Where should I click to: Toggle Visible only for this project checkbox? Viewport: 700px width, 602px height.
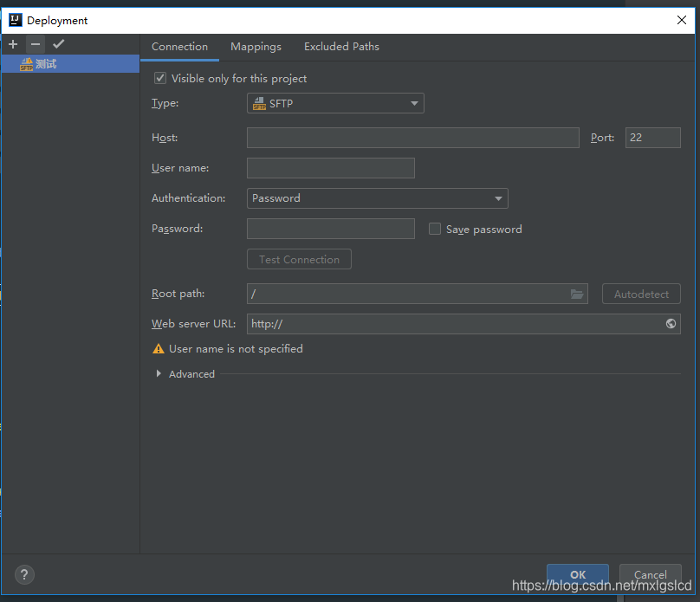coord(160,79)
